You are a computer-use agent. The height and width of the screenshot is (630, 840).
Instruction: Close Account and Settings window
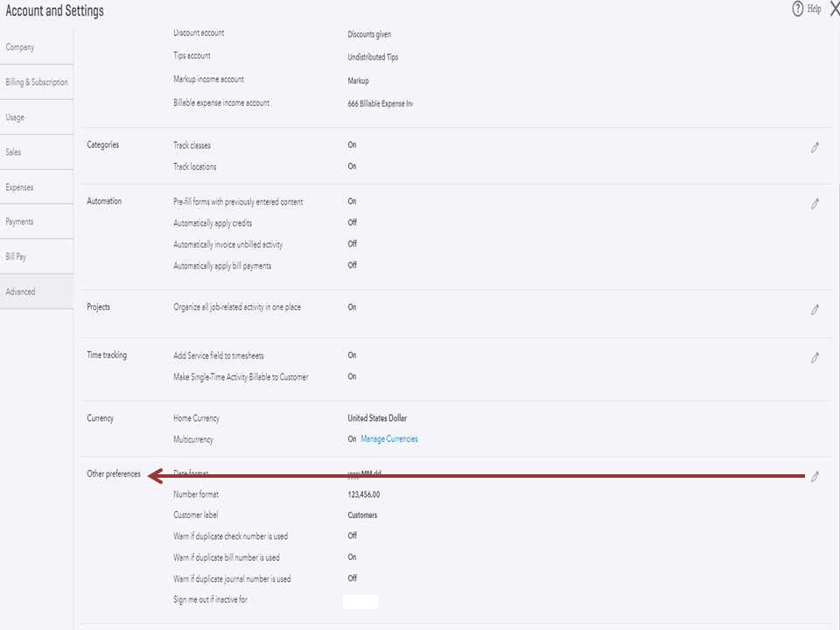833,9
